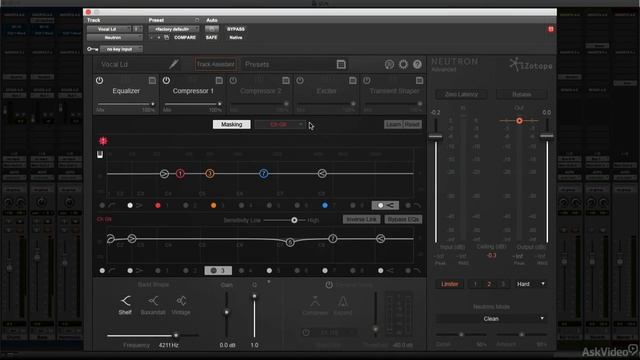Image resolution: width=640 pixels, height=360 pixels.
Task: Select limiter algorithm 2
Action: pos(489,284)
